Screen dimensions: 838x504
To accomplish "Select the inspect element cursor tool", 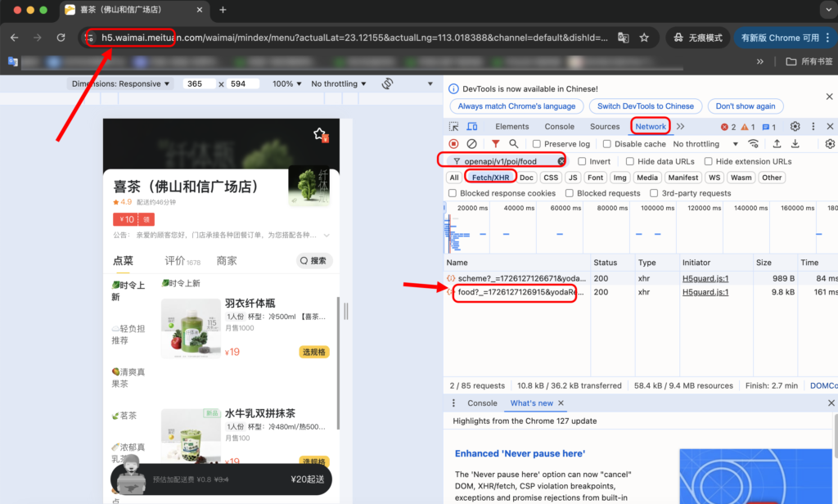I will pos(454,127).
